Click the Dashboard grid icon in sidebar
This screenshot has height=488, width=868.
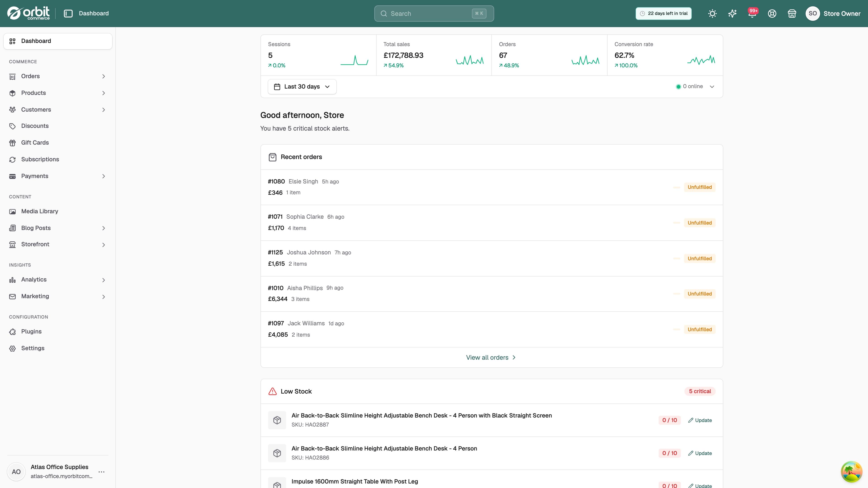12,41
